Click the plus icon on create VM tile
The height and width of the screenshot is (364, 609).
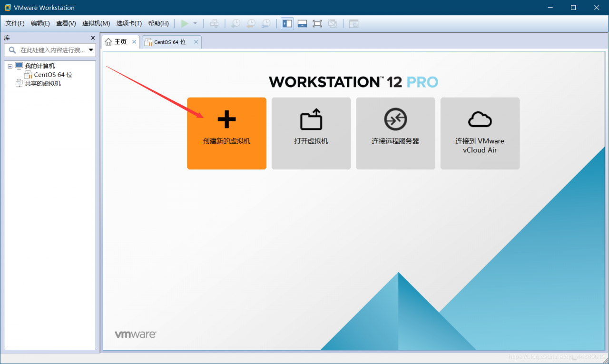click(226, 119)
